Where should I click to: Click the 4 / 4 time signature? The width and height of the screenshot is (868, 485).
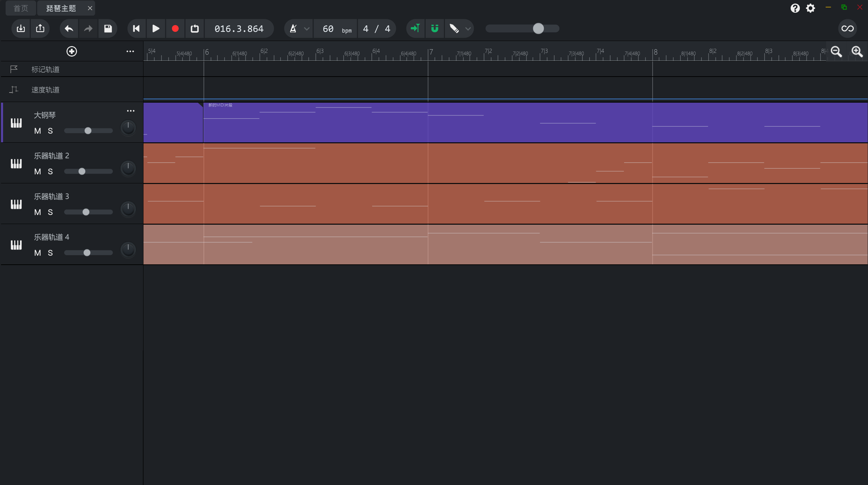click(x=377, y=29)
